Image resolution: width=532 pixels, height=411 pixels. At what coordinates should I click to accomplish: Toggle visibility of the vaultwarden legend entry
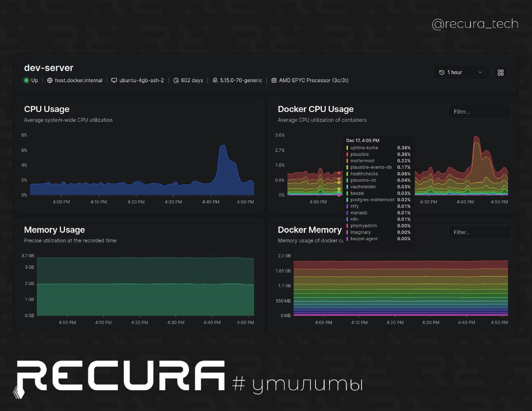click(x=364, y=187)
